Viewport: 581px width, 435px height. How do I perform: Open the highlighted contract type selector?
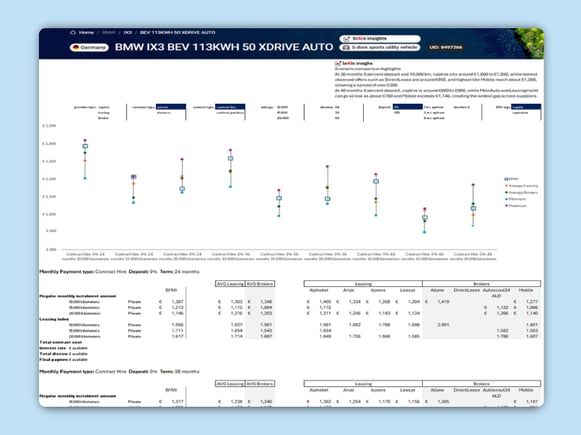click(230, 107)
